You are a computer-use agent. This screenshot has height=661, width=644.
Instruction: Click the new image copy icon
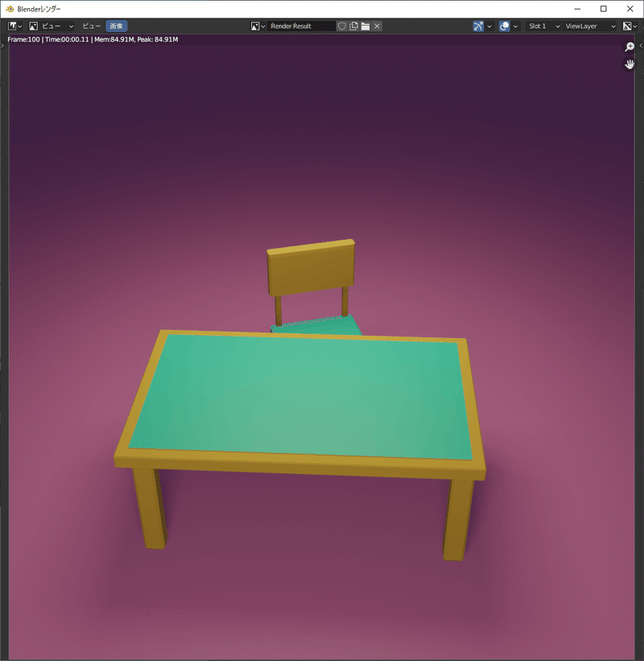tap(353, 26)
